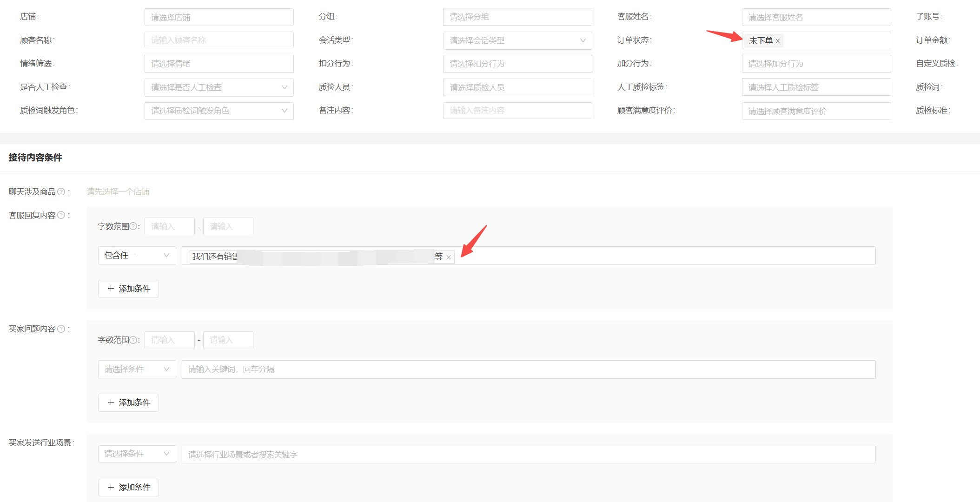Open the 店铺 shop selector
Image resolution: width=980 pixels, height=502 pixels.
click(x=219, y=17)
